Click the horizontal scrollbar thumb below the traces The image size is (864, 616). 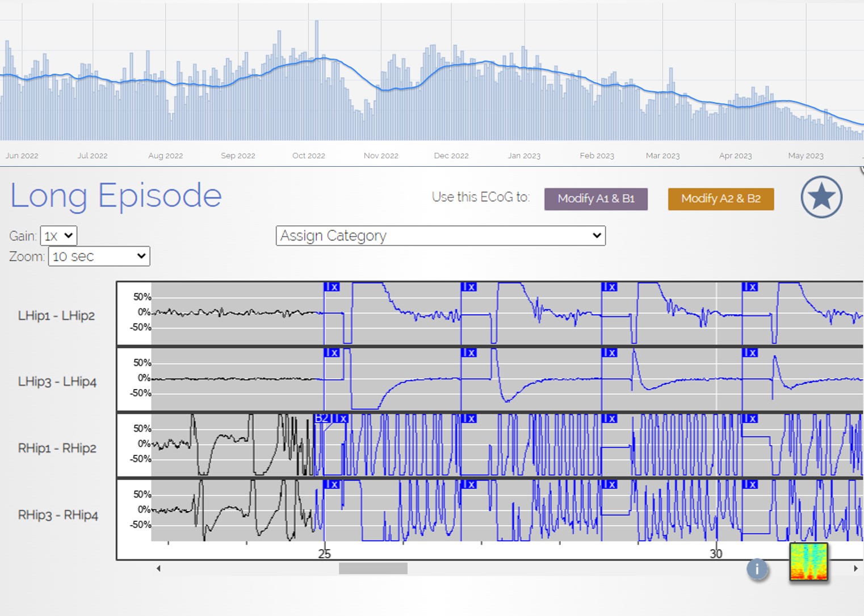pyautogui.click(x=373, y=568)
